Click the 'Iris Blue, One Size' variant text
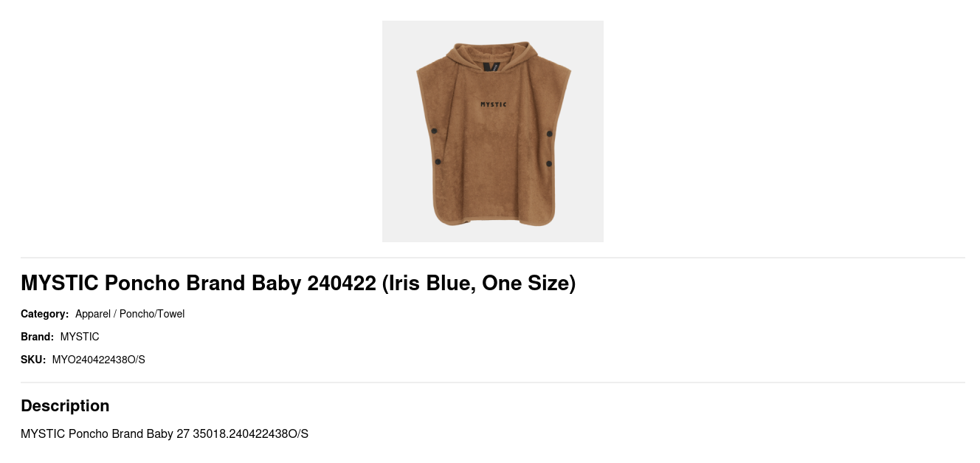This screenshot has width=980, height=463. coord(479,283)
